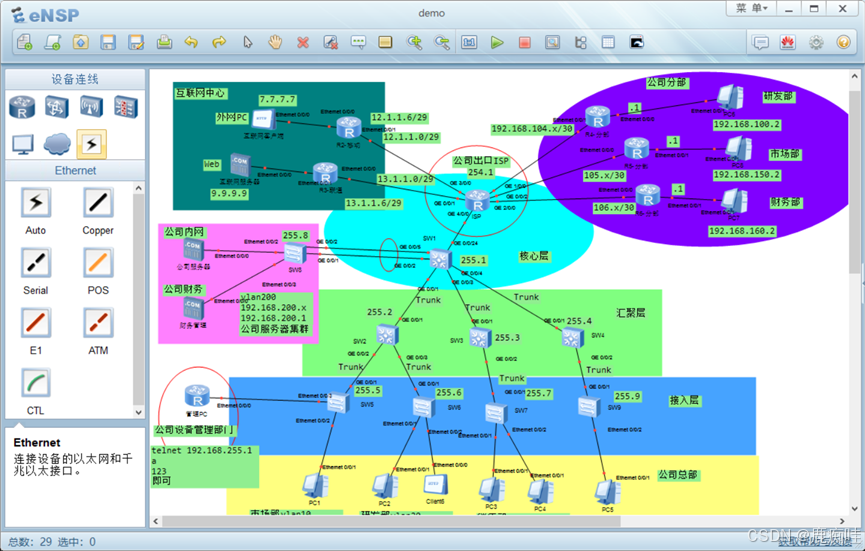The width and height of the screenshot is (865, 551).
Task: Select the arrow pointer tool in the toolbar
Action: tap(248, 43)
